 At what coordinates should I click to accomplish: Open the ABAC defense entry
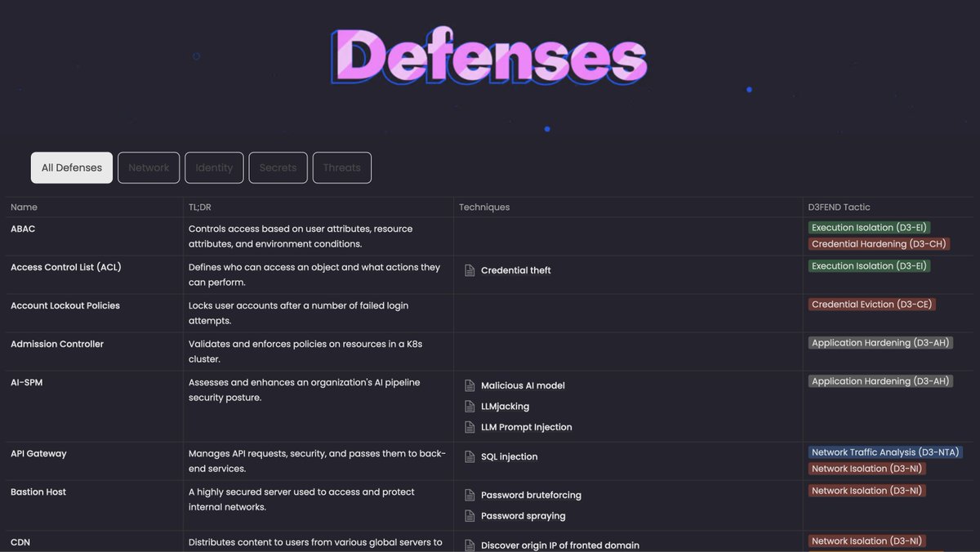pyautogui.click(x=23, y=229)
